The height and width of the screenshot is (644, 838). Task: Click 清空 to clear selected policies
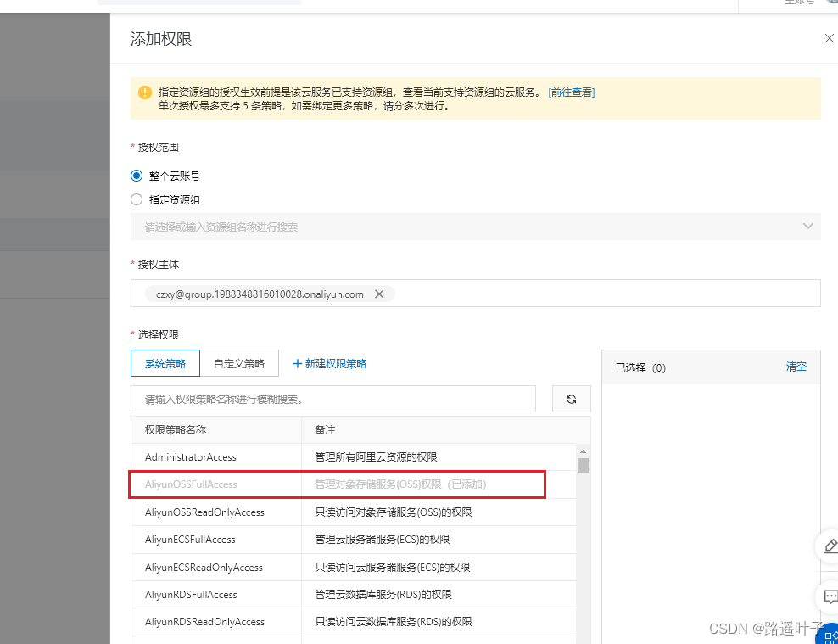point(796,367)
